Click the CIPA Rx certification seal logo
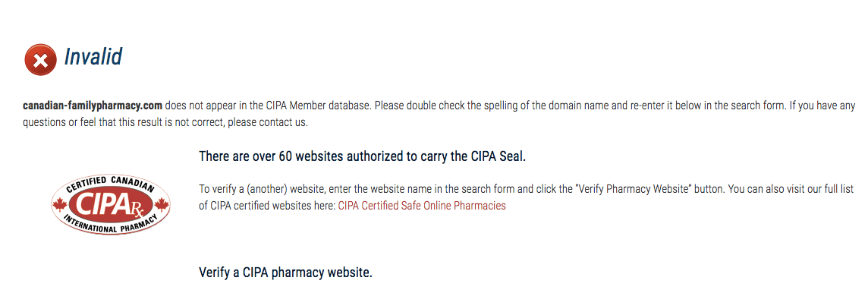The width and height of the screenshot is (868, 290). (111, 203)
